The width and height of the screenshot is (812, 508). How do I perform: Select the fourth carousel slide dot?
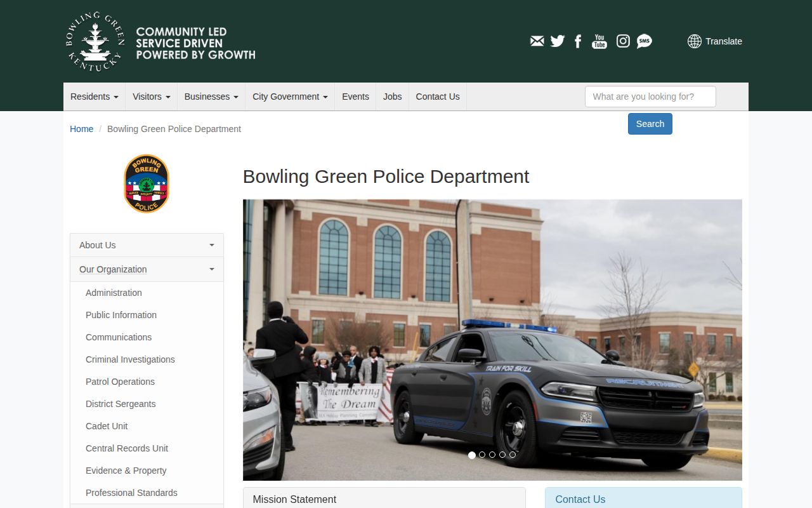pos(502,455)
